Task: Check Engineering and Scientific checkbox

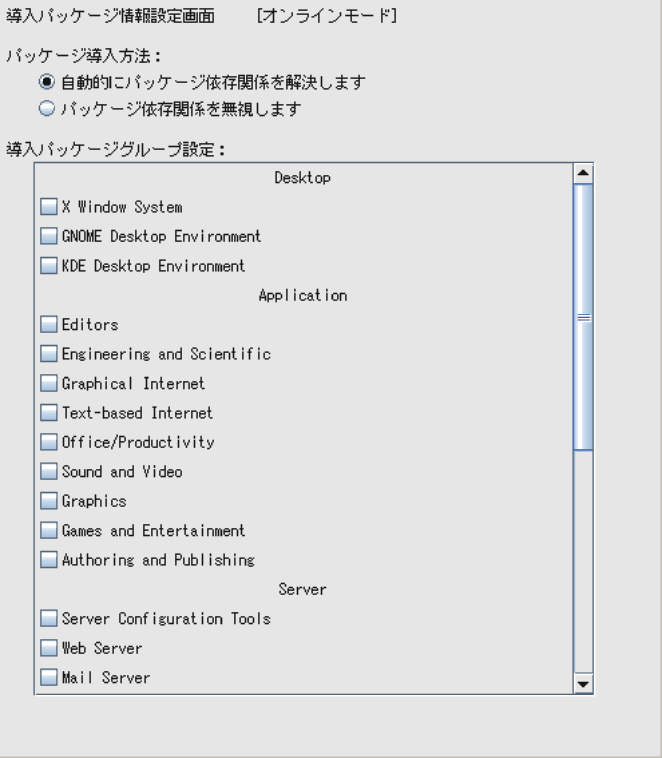Action: (x=49, y=354)
